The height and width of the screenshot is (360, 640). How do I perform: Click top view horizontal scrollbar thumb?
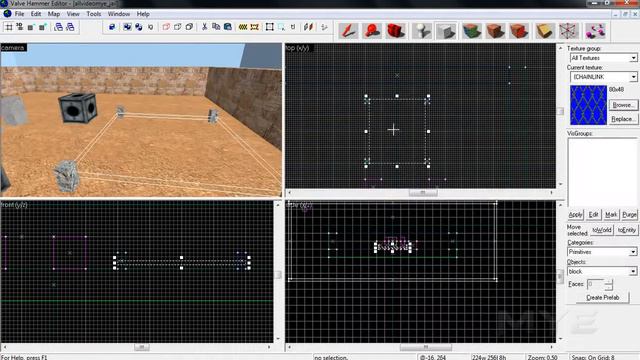pos(423,192)
